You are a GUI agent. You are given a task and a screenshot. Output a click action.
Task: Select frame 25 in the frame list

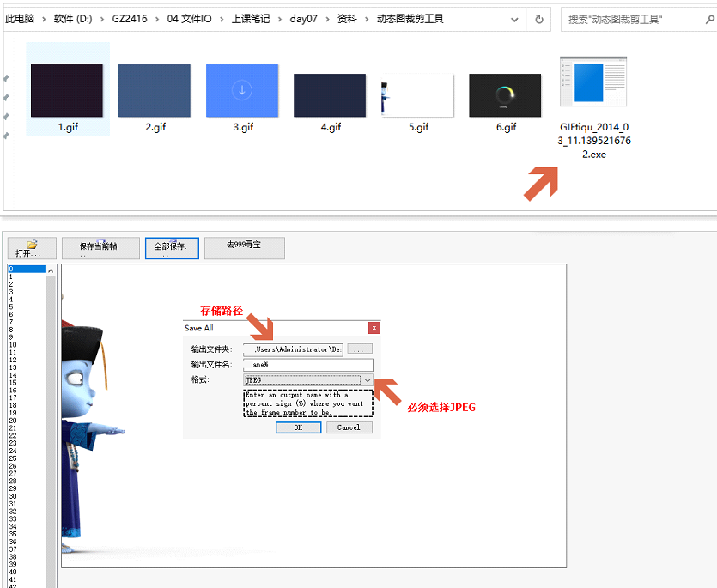click(27, 458)
